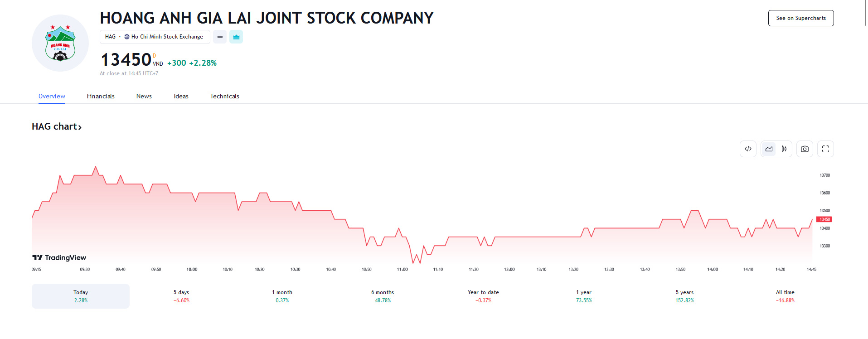Open the HAG chart heading link
868x339 pixels.
(57, 126)
